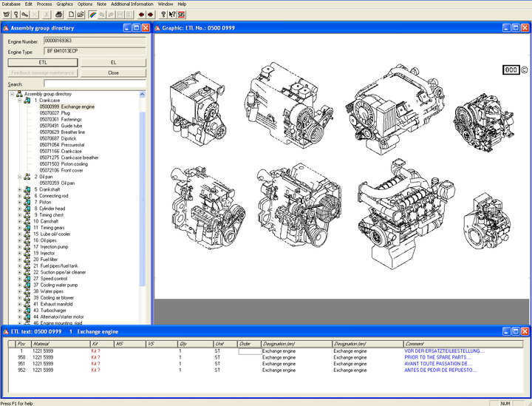Click the greyed-out scissors cut icon

(47, 14)
